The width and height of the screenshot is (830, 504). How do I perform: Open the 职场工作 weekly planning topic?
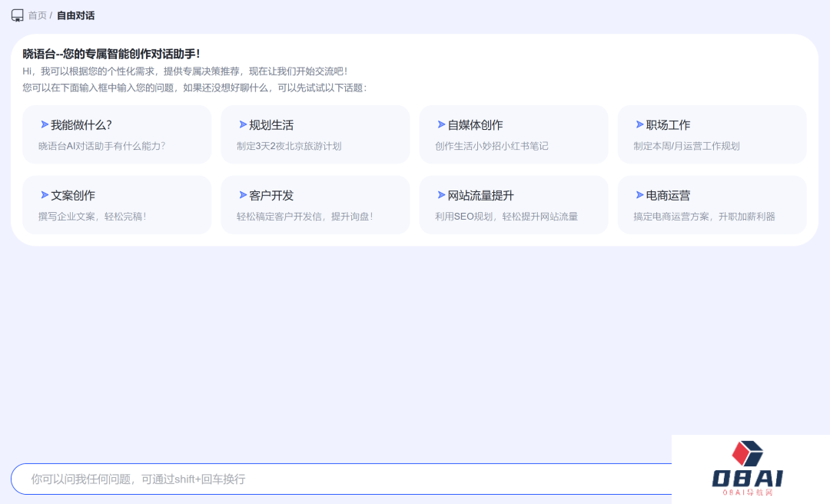tap(712, 134)
